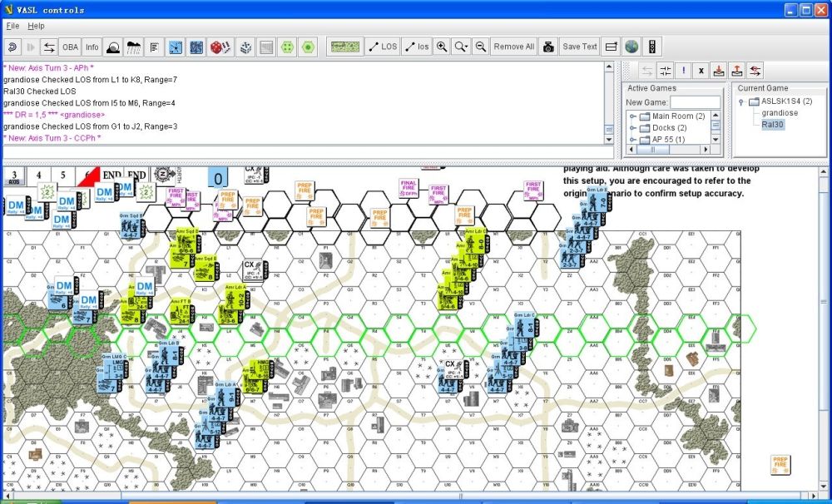The image size is (832, 504).
Task: Expand the AP 55 (1) tree node
Action: [x=632, y=140]
